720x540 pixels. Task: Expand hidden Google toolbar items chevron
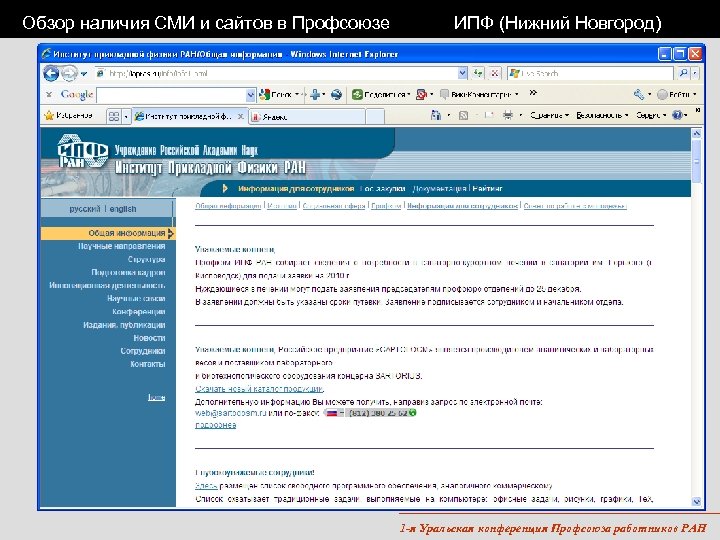pos(533,93)
